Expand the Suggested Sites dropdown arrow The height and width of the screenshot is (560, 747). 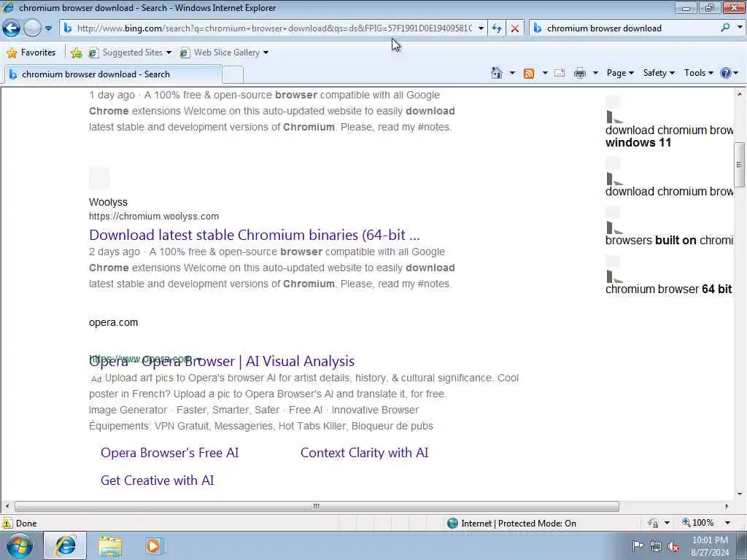169,52
